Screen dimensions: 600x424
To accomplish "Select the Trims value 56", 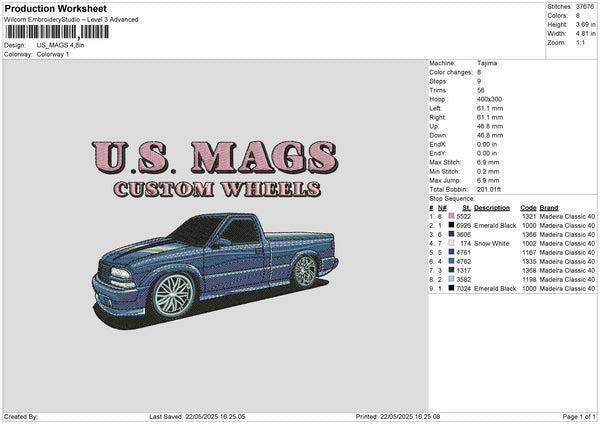I will 481,90.
